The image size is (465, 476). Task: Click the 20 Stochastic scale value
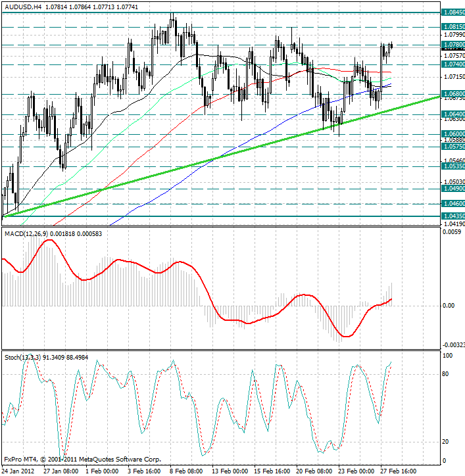click(445, 442)
